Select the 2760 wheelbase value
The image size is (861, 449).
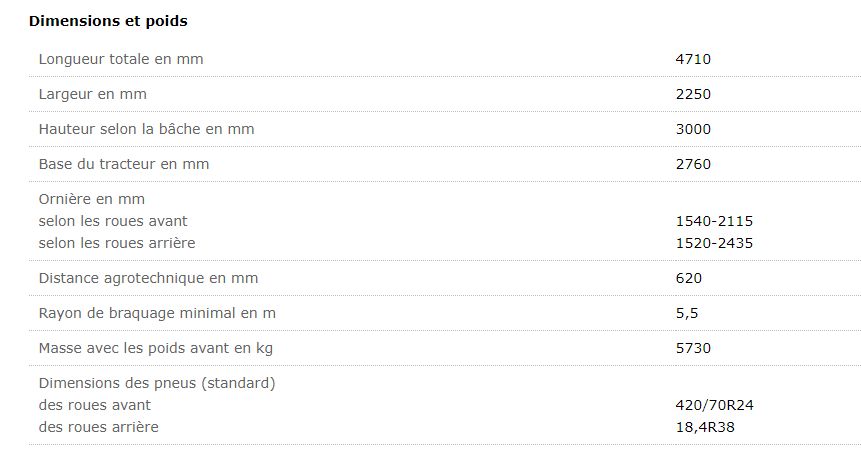(693, 164)
